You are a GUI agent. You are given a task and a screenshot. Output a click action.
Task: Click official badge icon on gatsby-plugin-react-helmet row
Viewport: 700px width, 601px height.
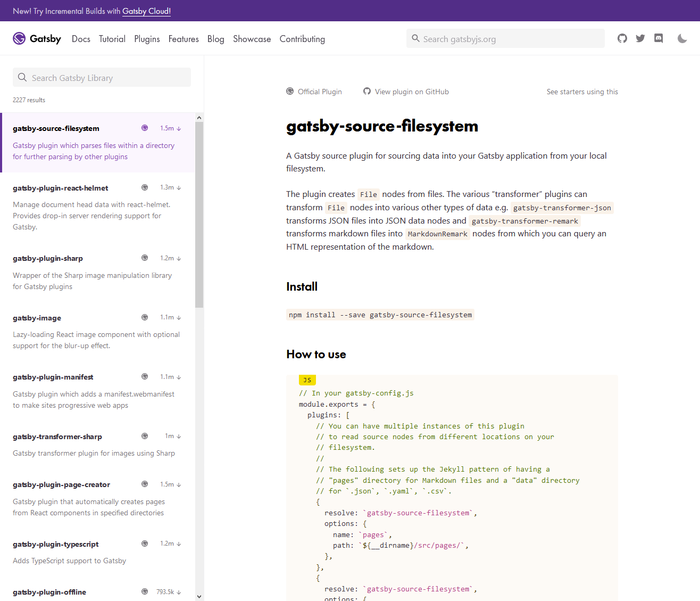click(x=145, y=187)
